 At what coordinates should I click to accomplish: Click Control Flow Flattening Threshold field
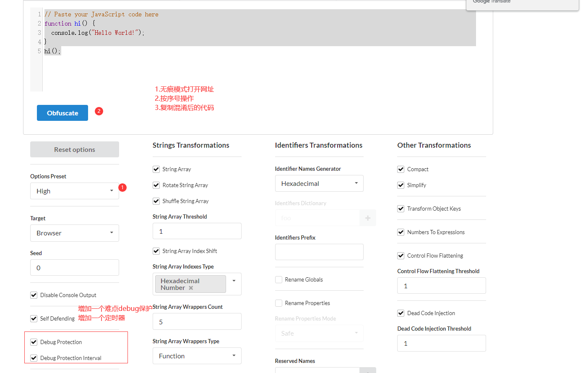[x=442, y=286]
